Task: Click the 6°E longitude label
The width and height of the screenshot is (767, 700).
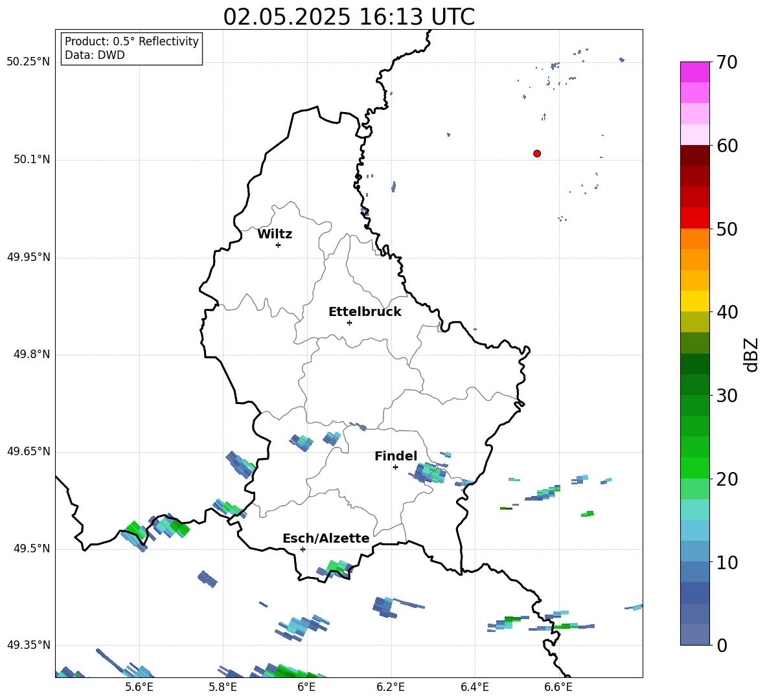Action: 306,687
